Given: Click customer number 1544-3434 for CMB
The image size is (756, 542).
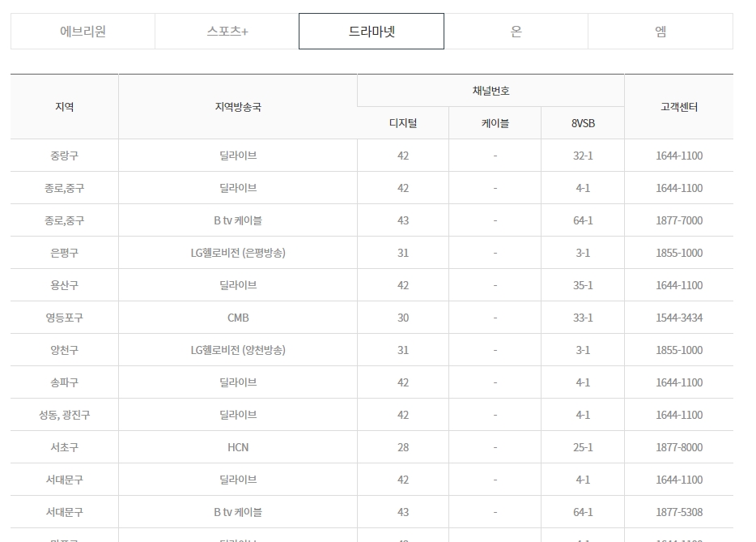Looking at the screenshot, I should tap(680, 317).
